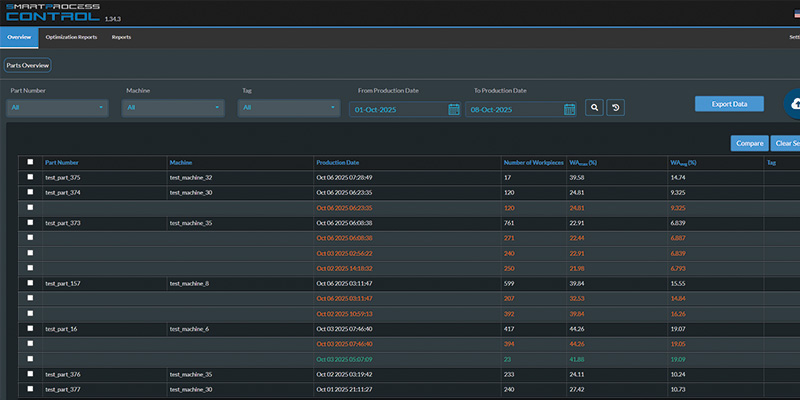Click the Smart Process Control logo
The height and width of the screenshot is (400, 800).
tap(53, 12)
